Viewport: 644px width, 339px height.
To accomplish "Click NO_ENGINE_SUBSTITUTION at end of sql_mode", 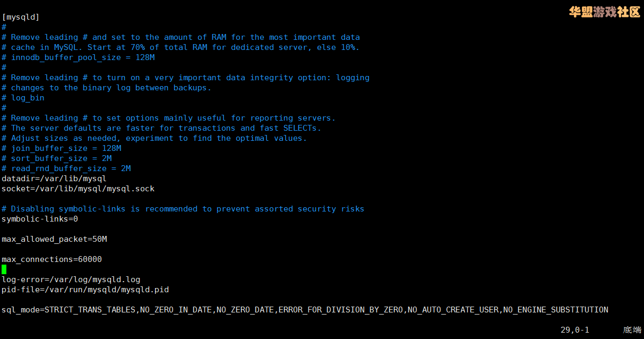I will point(556,310).
